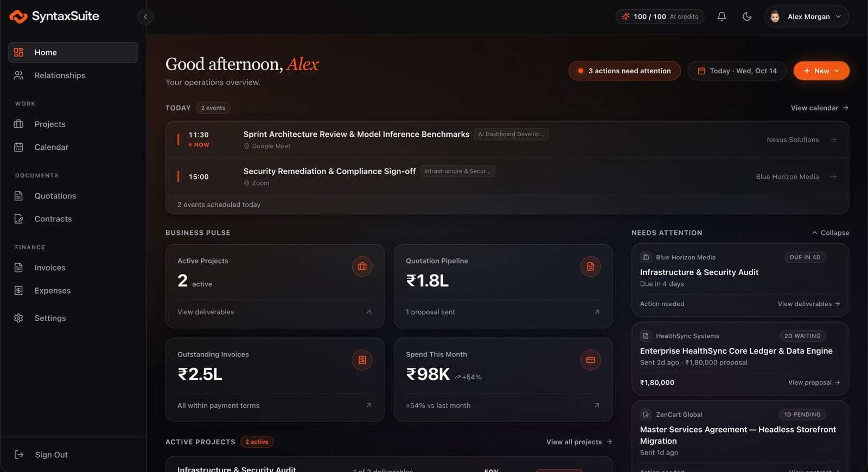Toggle dark mode moon icon
The height and width of the screenshot is (472, 868).
747,17
